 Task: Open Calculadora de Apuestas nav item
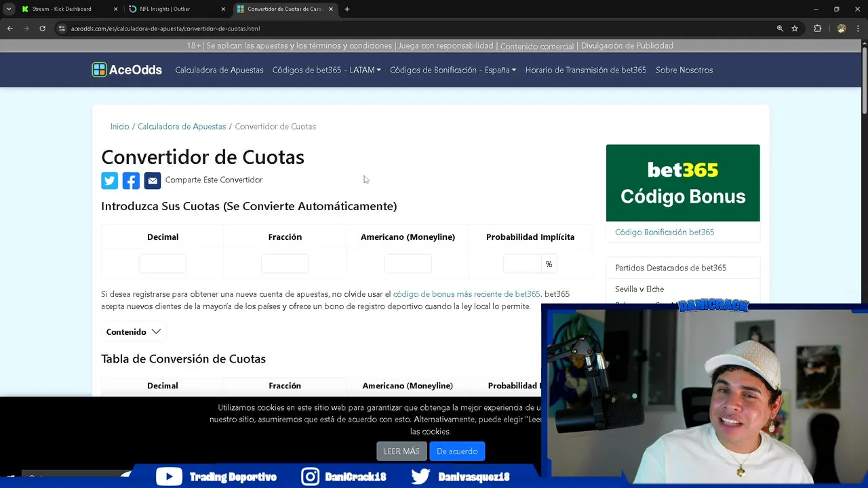219,70
